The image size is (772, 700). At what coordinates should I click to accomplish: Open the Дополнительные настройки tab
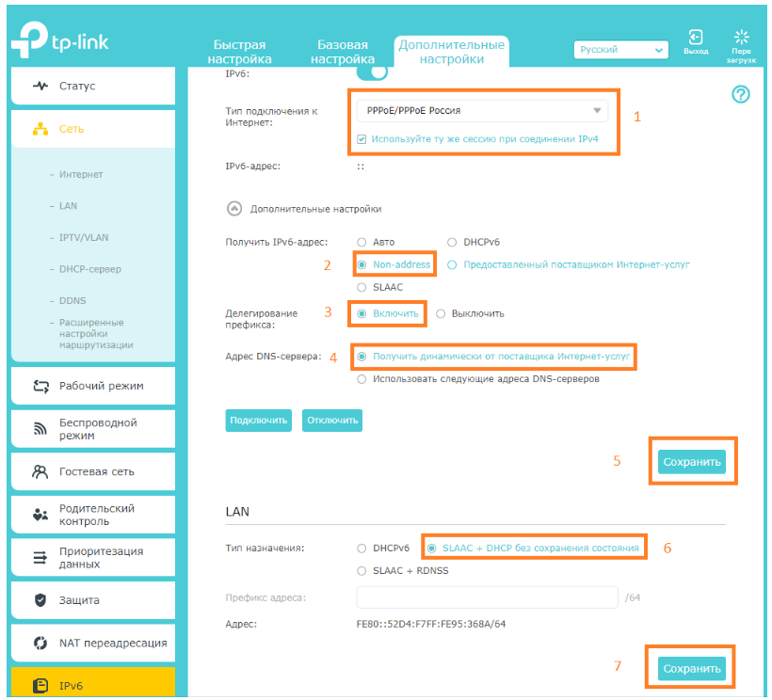[452, 52]
